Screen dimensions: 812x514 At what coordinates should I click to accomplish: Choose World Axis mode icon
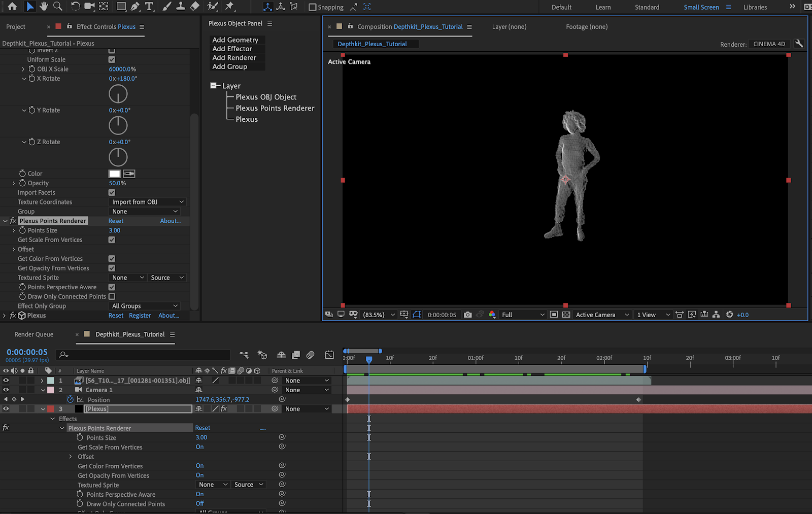pyautogui.click(x=281, y=7)
